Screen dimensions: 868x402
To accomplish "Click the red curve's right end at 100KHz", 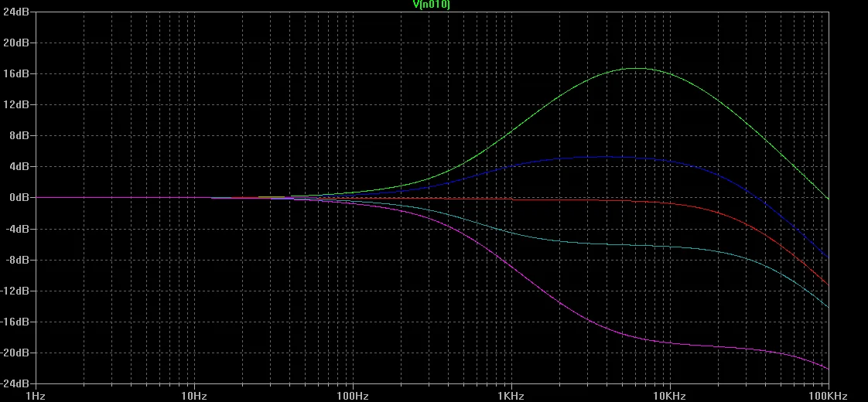I will [827, 284].
